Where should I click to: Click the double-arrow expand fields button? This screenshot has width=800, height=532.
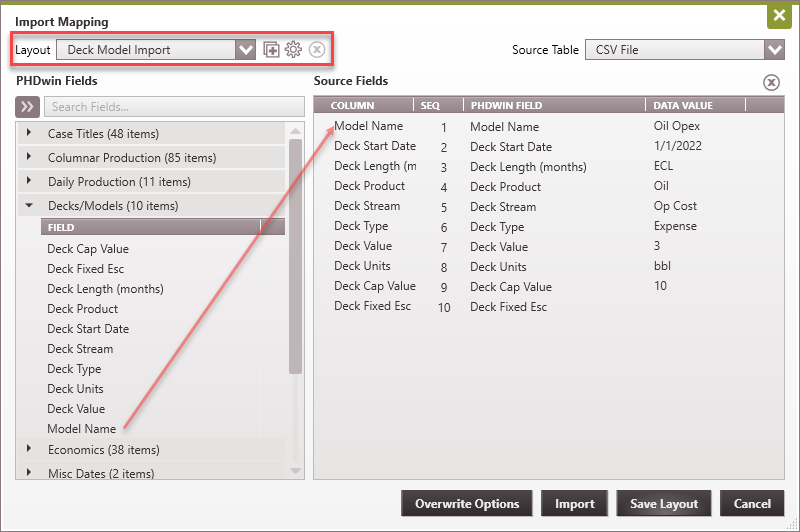tap(27, 107)
